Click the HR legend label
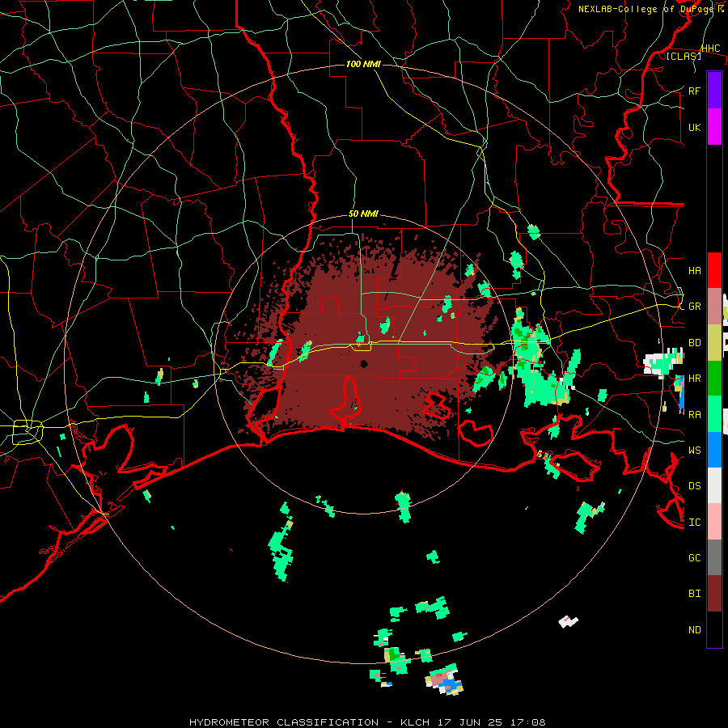The width and height of the screenshot is (728, 728). (x=694, y=379)
